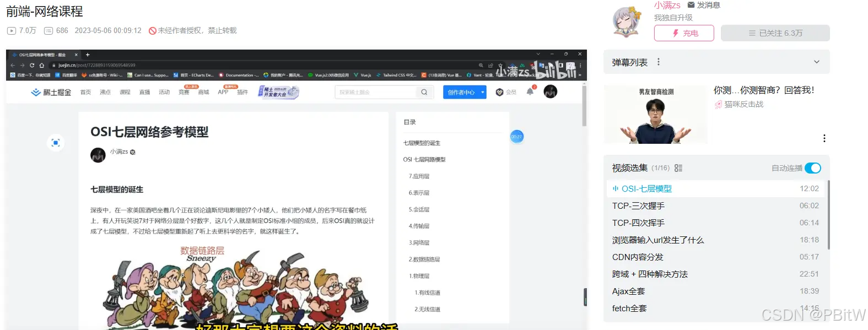Click the immersive reading icon left of the article
This screenshot has height=330, width=868.
point(55,143)
